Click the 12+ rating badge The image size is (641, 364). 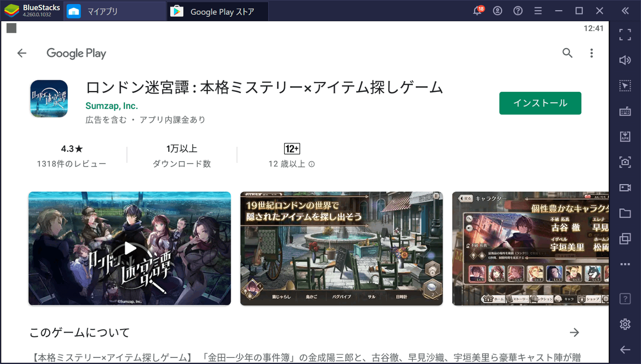pyautogui.click(x=292, y=149)
